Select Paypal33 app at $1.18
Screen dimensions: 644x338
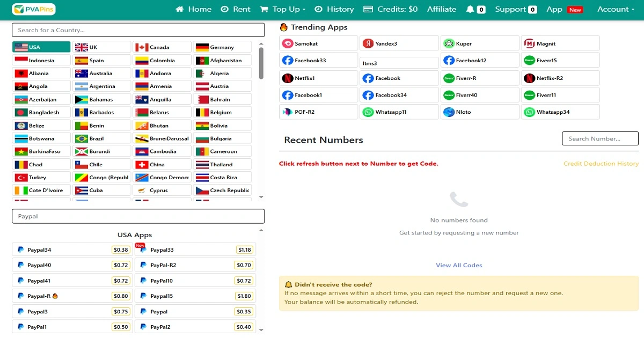(x=195, y=249)
